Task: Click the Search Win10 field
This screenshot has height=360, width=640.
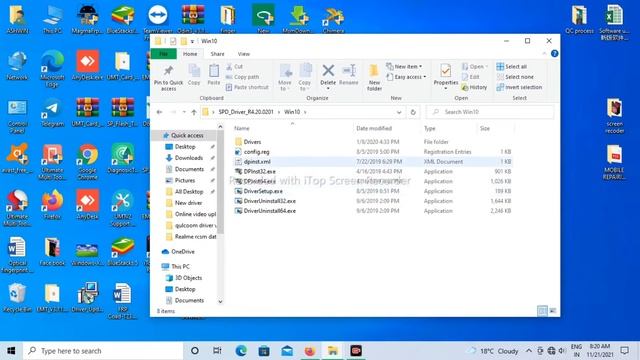Action: click(x=490, y=112)
